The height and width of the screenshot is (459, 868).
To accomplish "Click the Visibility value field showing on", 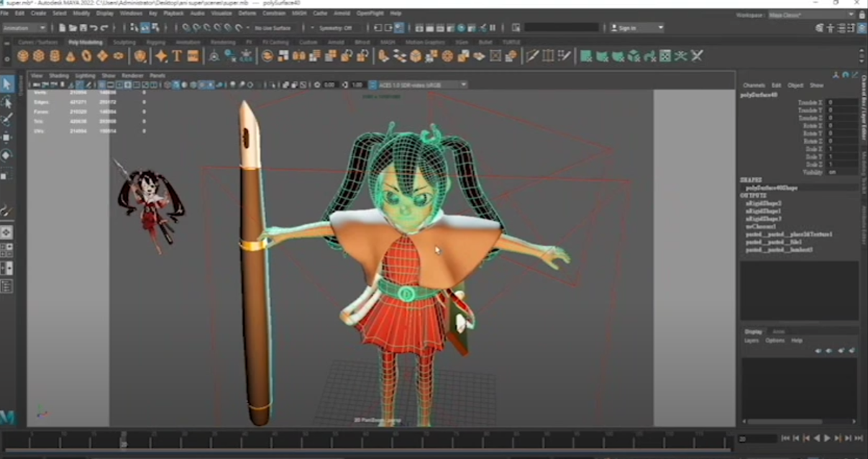I will pos(842,172).
